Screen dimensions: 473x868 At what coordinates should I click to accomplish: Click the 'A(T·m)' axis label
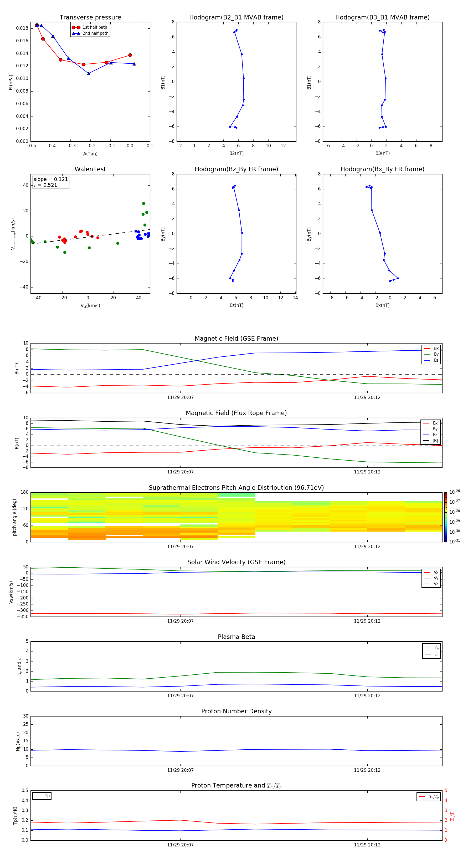(x=90, y=154)
